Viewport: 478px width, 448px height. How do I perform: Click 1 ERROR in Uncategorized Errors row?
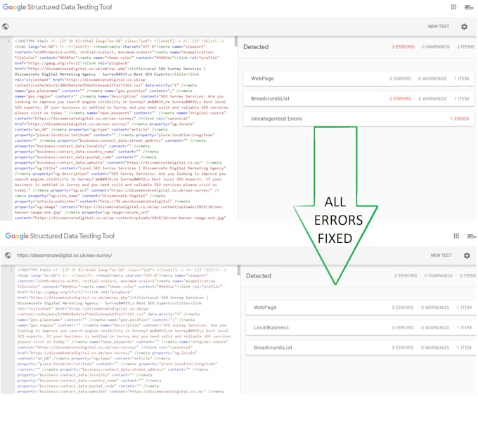pos(460,119)
